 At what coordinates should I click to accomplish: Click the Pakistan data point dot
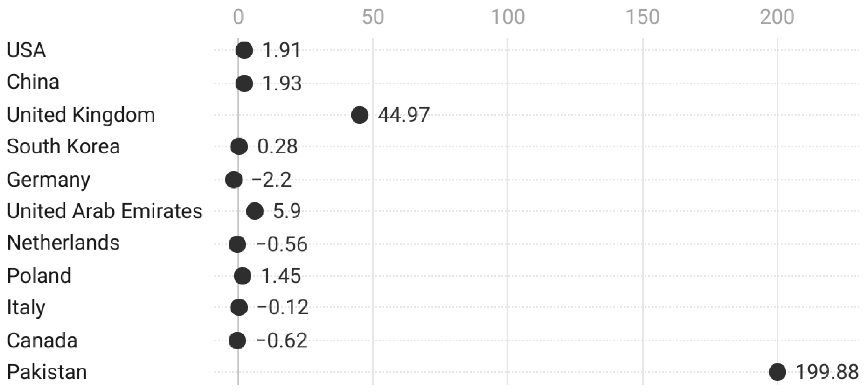(777, 372)
